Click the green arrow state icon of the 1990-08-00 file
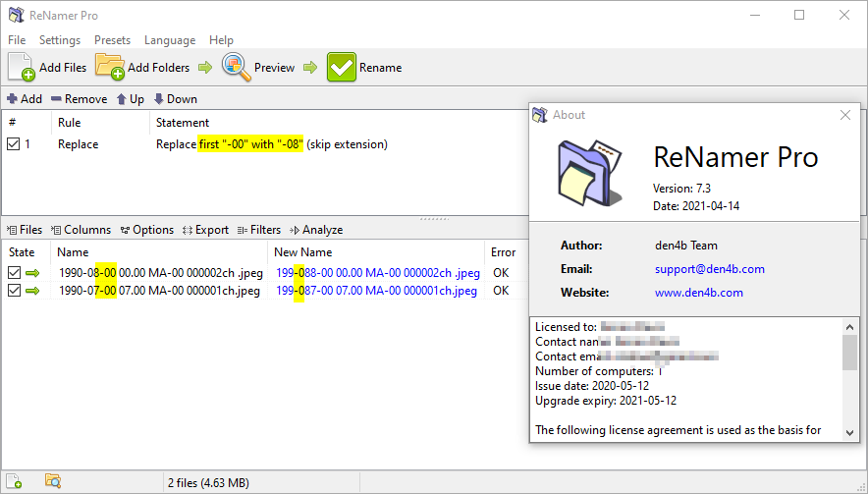Viewport: 868px width, 494px height. coord(32,273)
